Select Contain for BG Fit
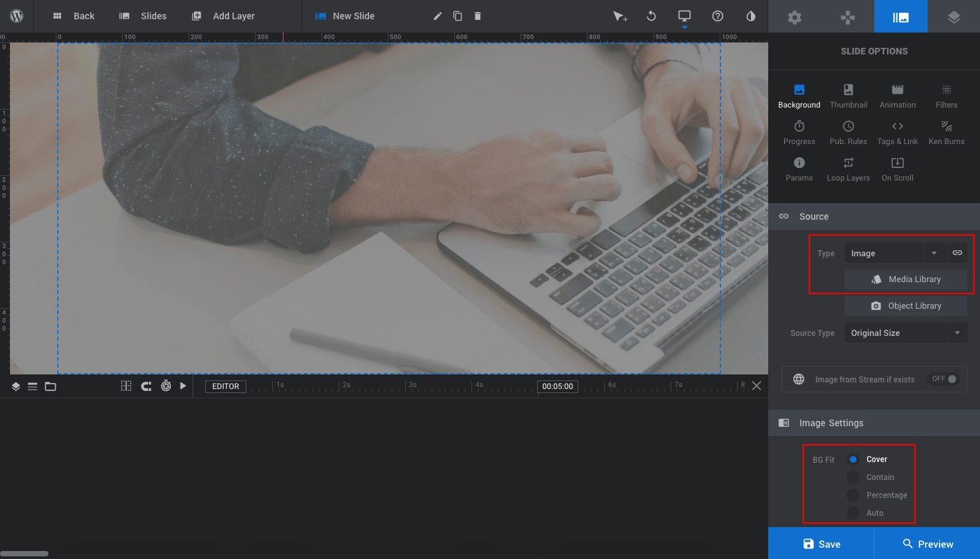The height and width of the screenshot is (559, 980). point(853,477)
